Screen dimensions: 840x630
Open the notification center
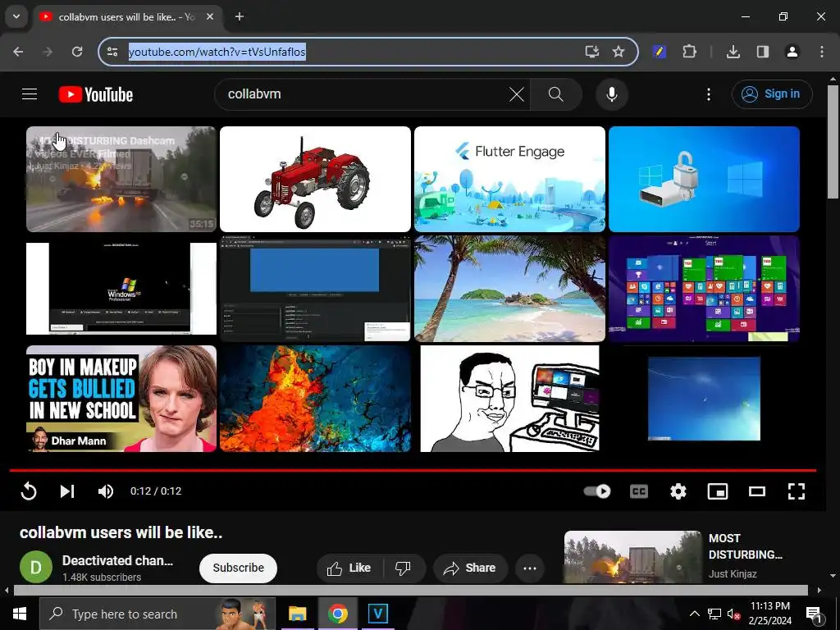coord(814,614)
